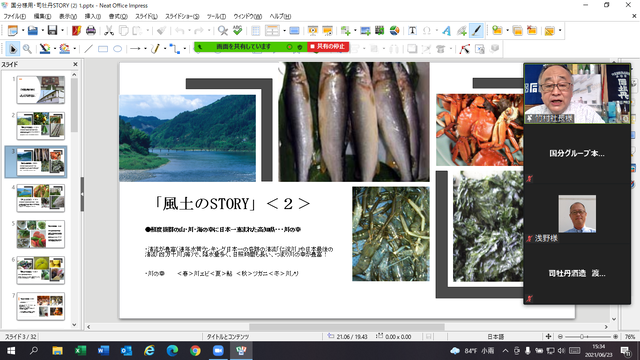Insert text box icon

412,31
